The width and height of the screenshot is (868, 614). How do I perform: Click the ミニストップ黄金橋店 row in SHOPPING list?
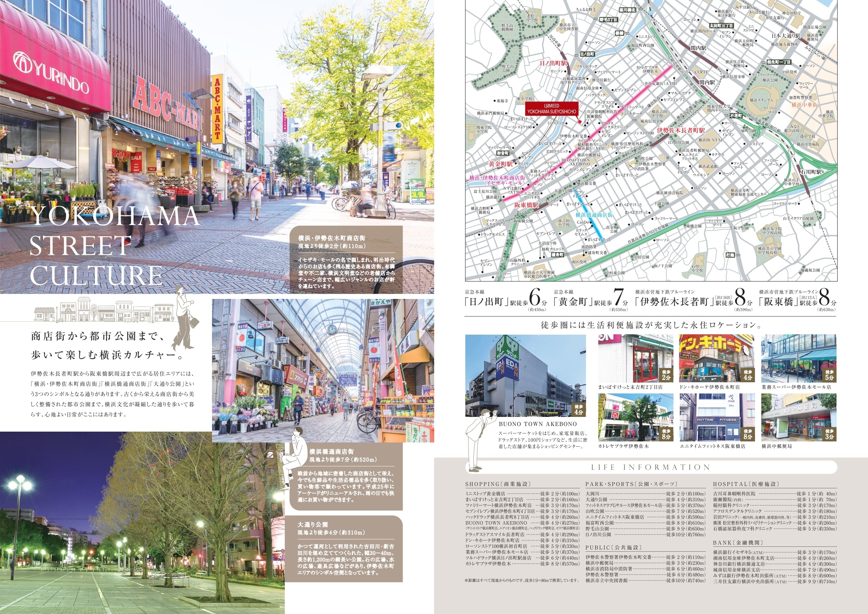(x=522, y=494)
